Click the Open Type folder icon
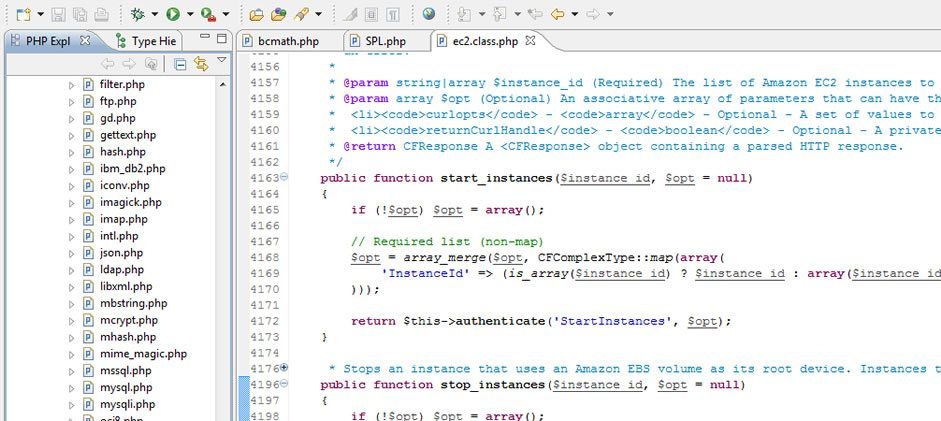 256,14
